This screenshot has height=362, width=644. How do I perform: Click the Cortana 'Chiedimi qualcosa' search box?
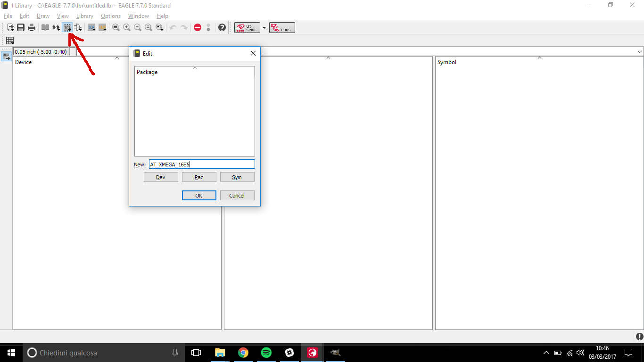click(x=104, y=353)
